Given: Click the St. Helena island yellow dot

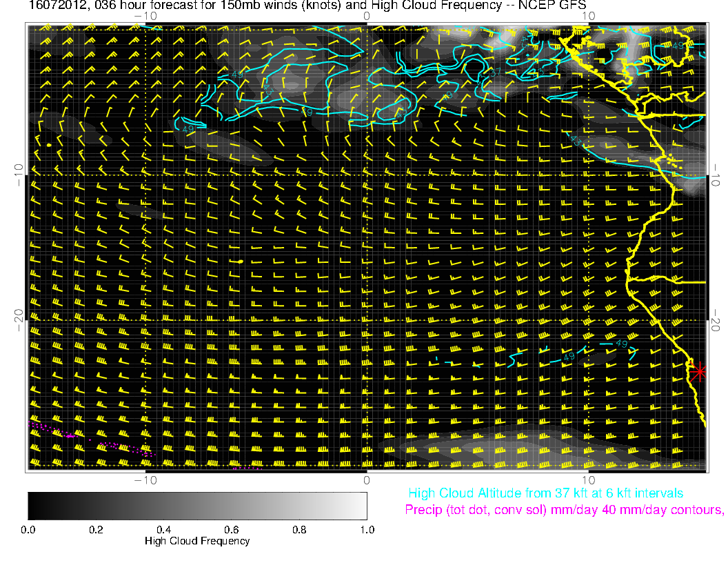Looking at the screenshot, I should click(239, 262).
